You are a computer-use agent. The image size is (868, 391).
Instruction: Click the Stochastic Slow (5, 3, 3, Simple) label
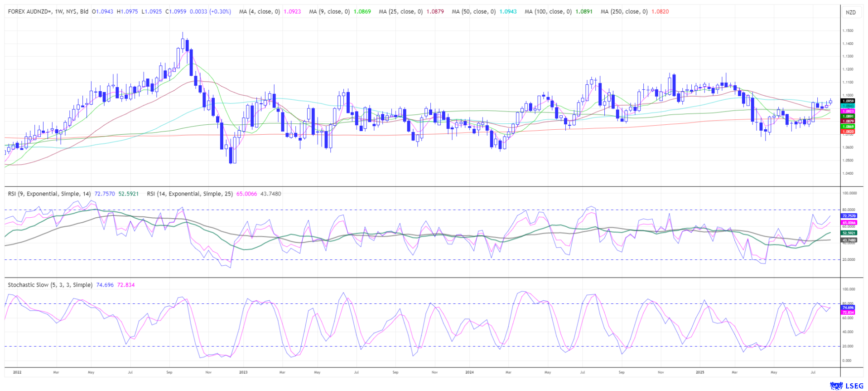pyautogui.click(x=50, y=285)
